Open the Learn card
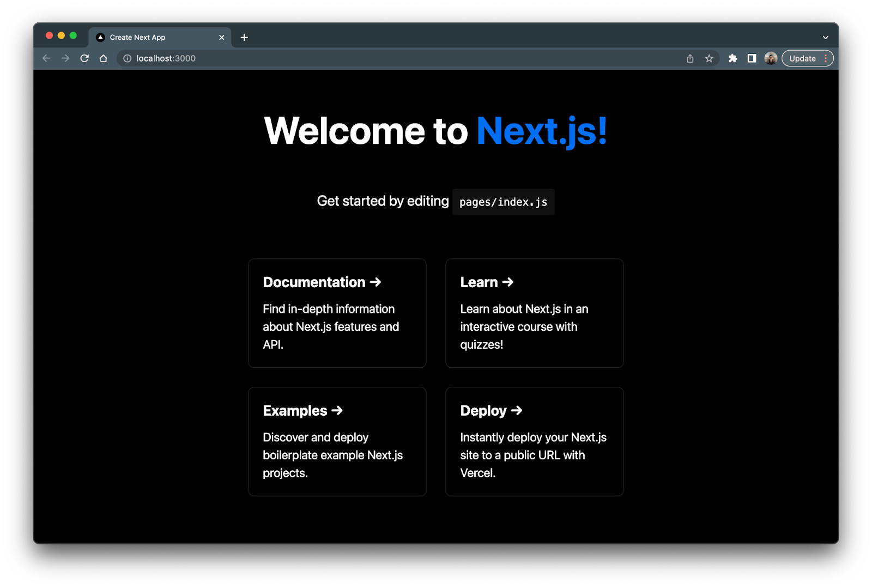The width and height of the screenshot is (872, 588). click(535, 313)
